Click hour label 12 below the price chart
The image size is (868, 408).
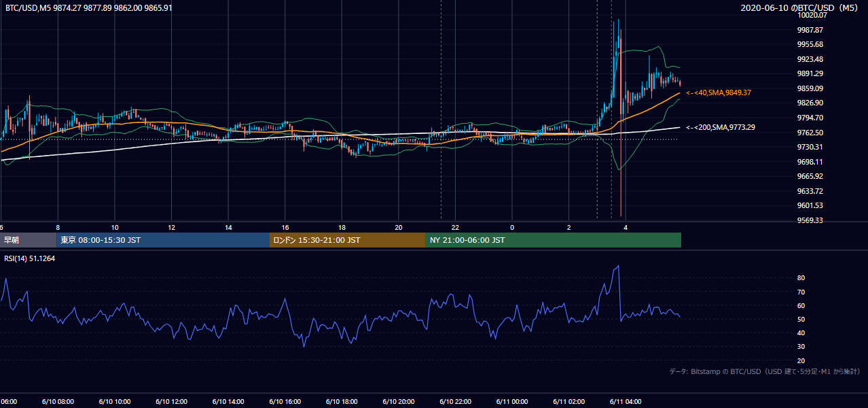pos(172,227)
